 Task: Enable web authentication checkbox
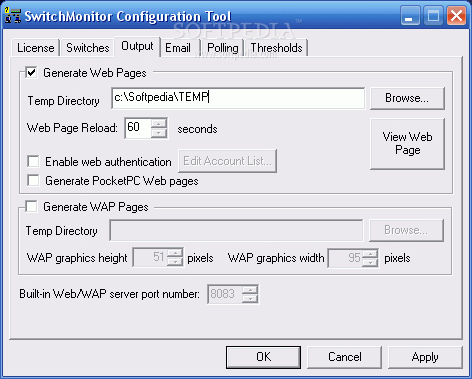click(x=33, y=161)
